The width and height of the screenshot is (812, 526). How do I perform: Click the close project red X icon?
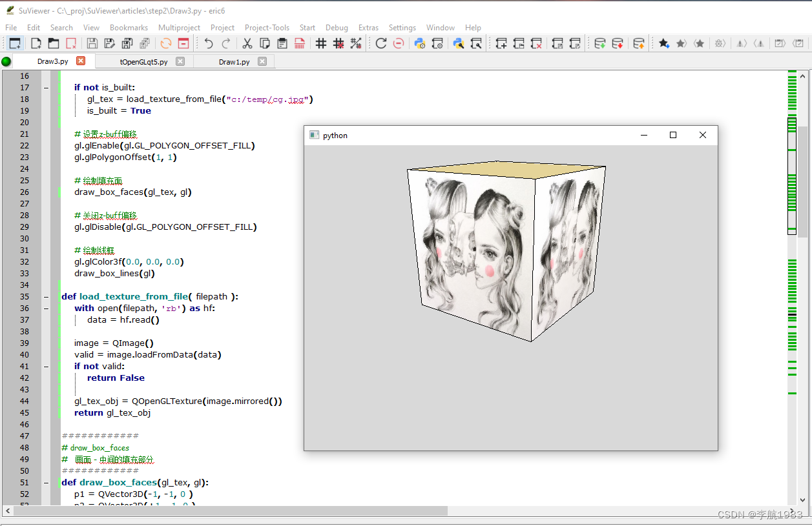tap(536, 43)
